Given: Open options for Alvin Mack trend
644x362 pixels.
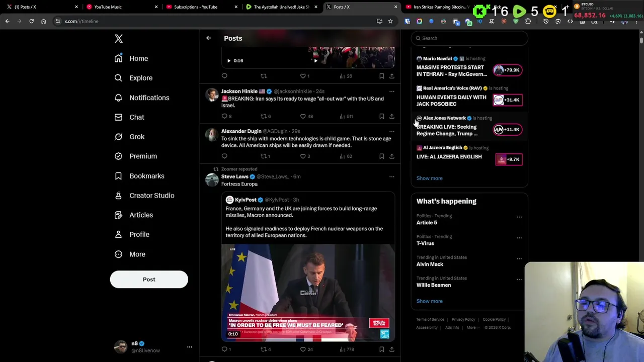Looking at the screenshot, I should [519, 259].
